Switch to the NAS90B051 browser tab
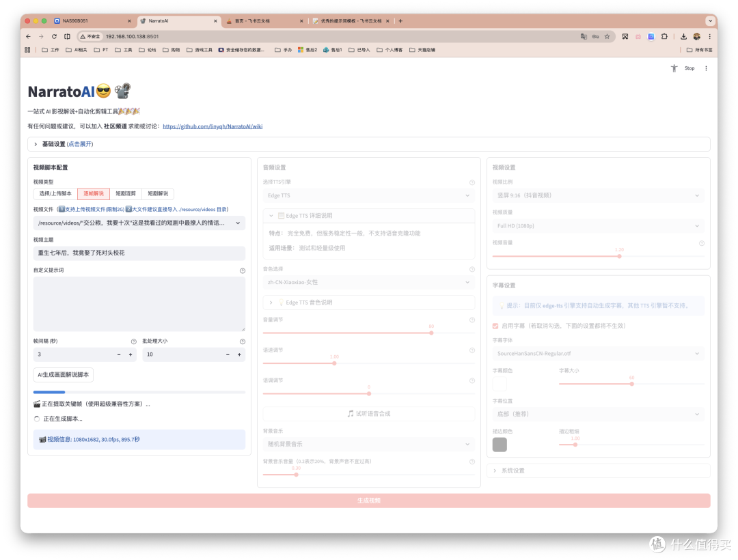The width and height of the screenshot is (738, 560). click(92, 21)
